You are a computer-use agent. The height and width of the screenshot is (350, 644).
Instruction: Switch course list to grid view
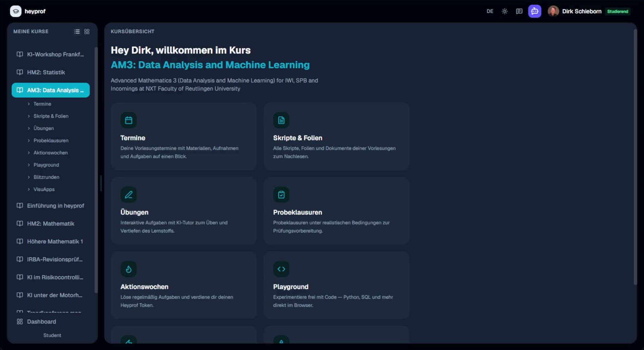coord(87,32)
